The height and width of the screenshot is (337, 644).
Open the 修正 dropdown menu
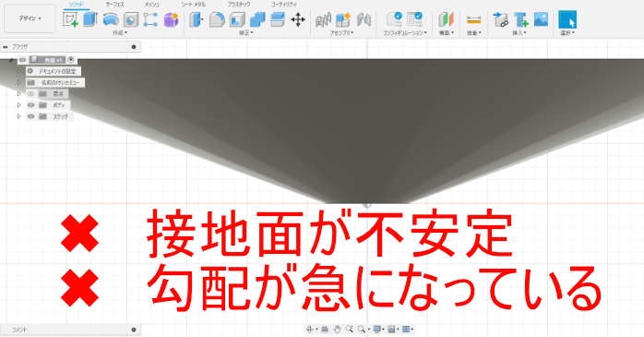click(246, 33)
